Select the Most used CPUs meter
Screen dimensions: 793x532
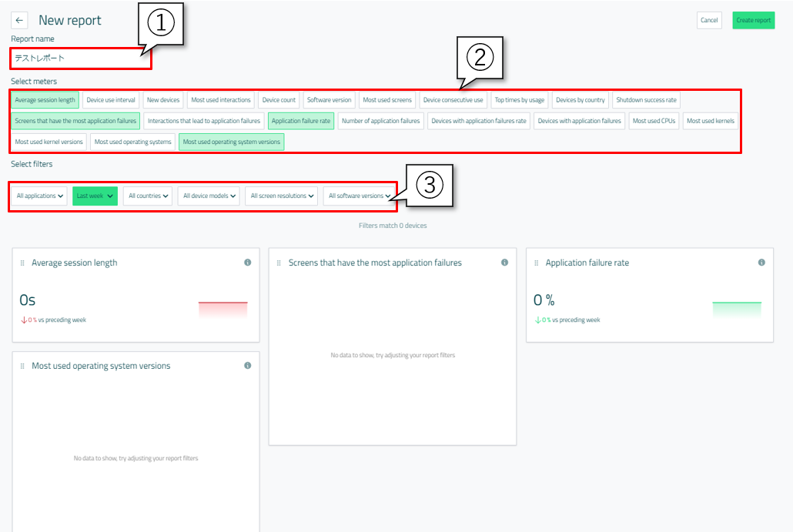click(x=654, y=121)
